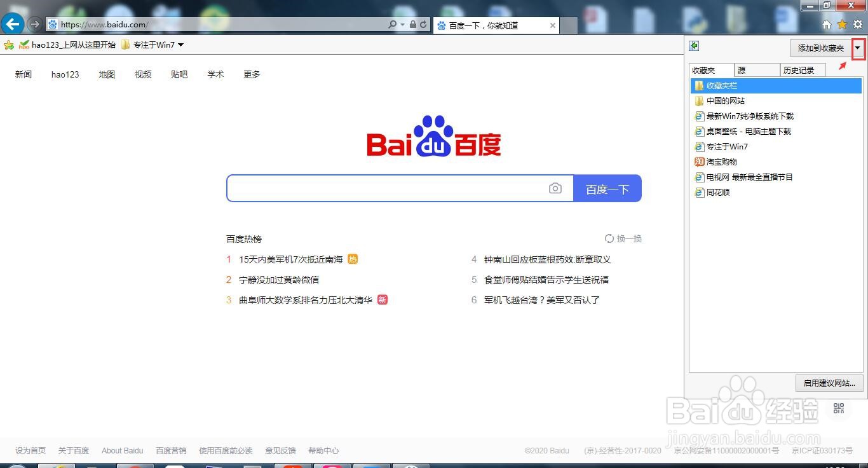Click the QR code icon at page right
The image size is (868, 468).
(x=838, y=408)
